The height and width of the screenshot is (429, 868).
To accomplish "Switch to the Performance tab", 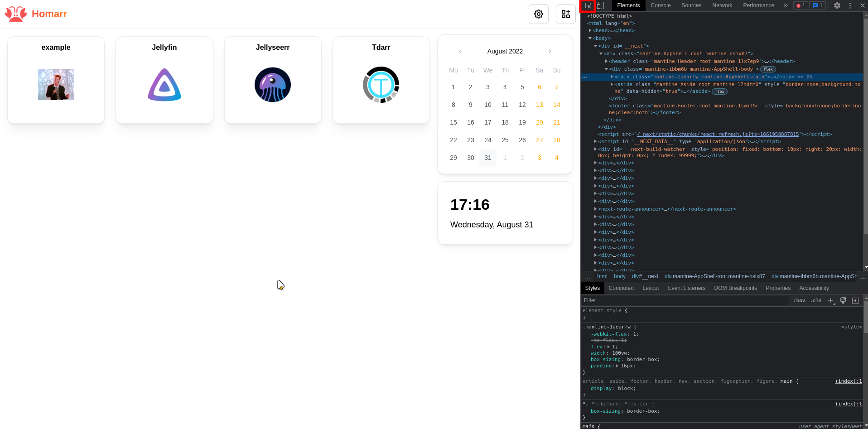I will click(758, 5).
